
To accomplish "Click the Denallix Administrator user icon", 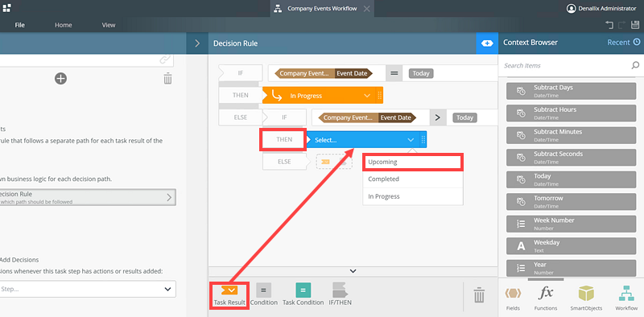I will point(571,9).
